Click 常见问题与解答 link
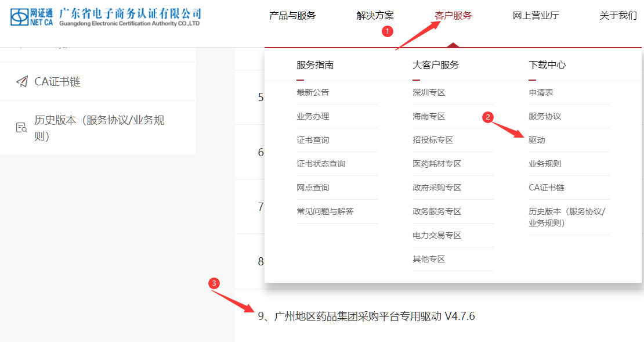The image size is (644, 342). coord(325,211)
